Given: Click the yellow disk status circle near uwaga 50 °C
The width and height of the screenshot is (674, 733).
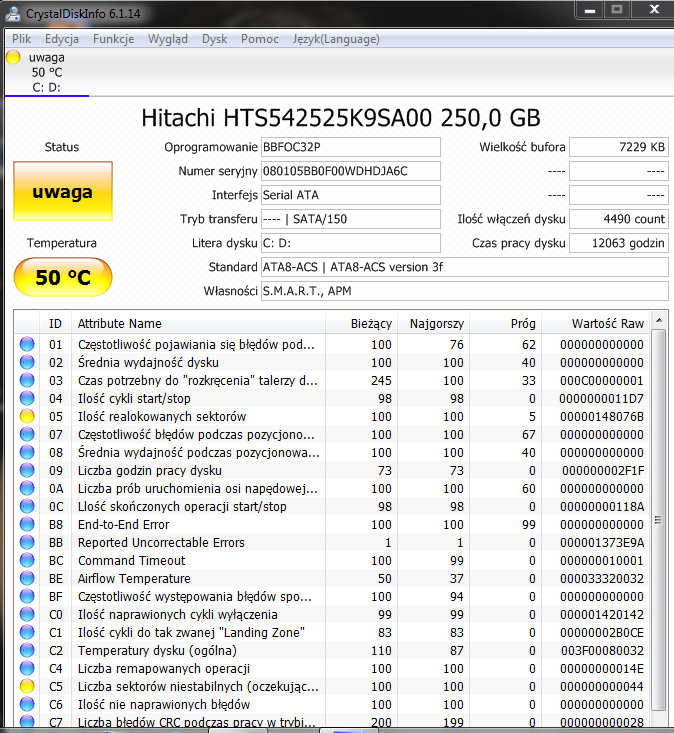Looking at the screenshot, I should [x=14, y=57].
